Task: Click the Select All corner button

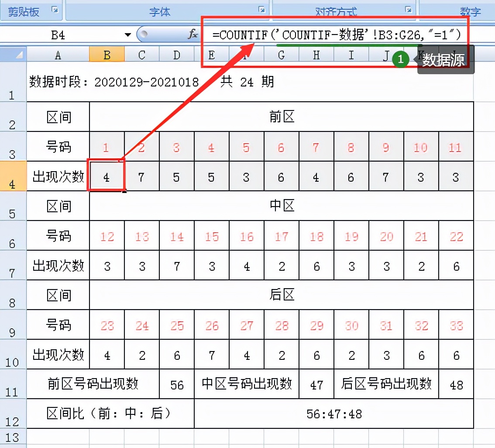Action: pos(13,55)
